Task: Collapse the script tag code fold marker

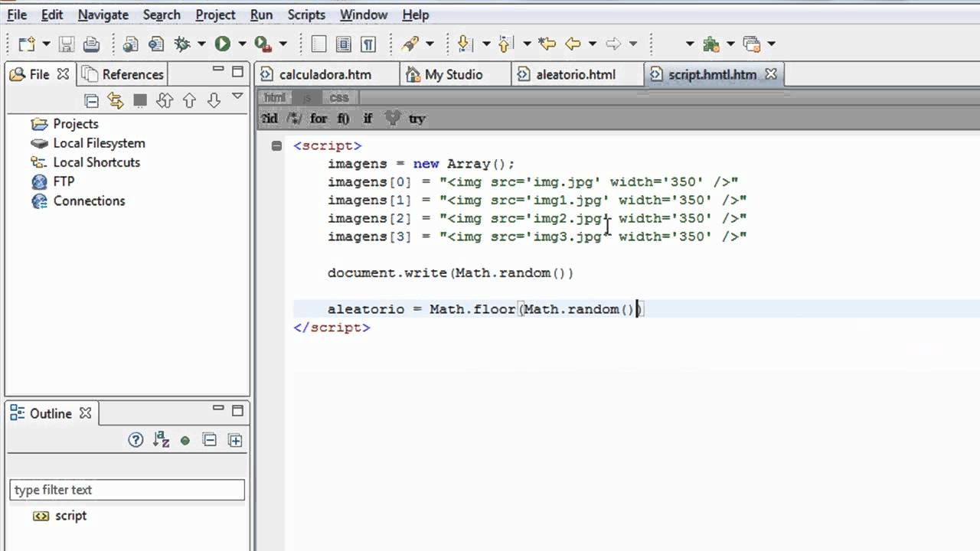Action: point(276,145)
